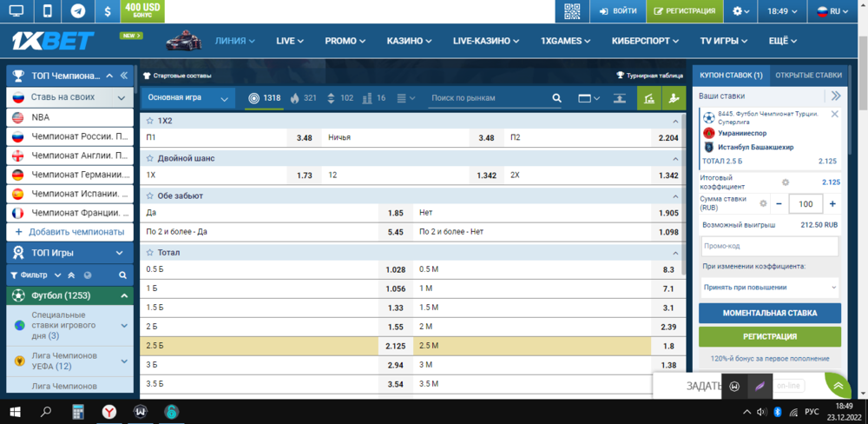This screenshot has width=868, height=424.
Task: Open settings gear next to Итоговый коэффициент
Action: (785, 182)
